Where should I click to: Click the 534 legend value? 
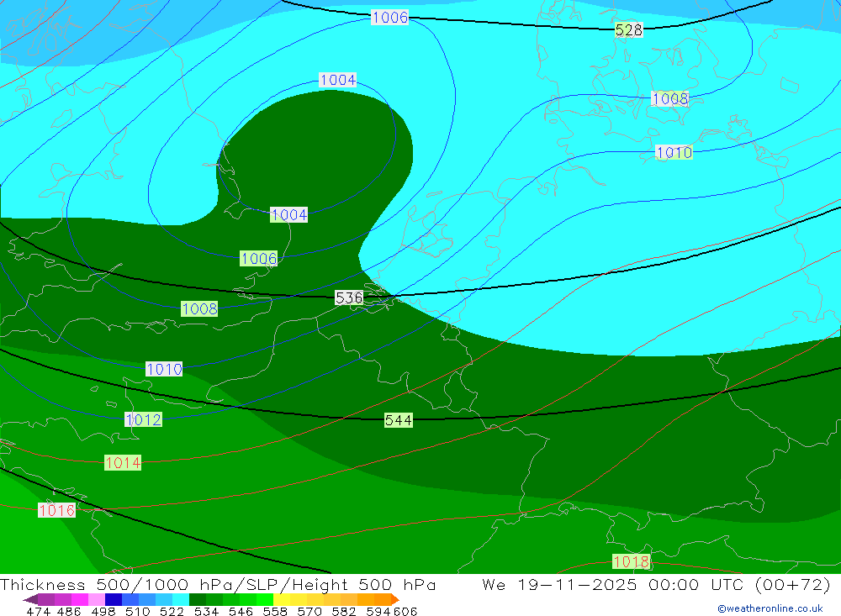[207, 611]
